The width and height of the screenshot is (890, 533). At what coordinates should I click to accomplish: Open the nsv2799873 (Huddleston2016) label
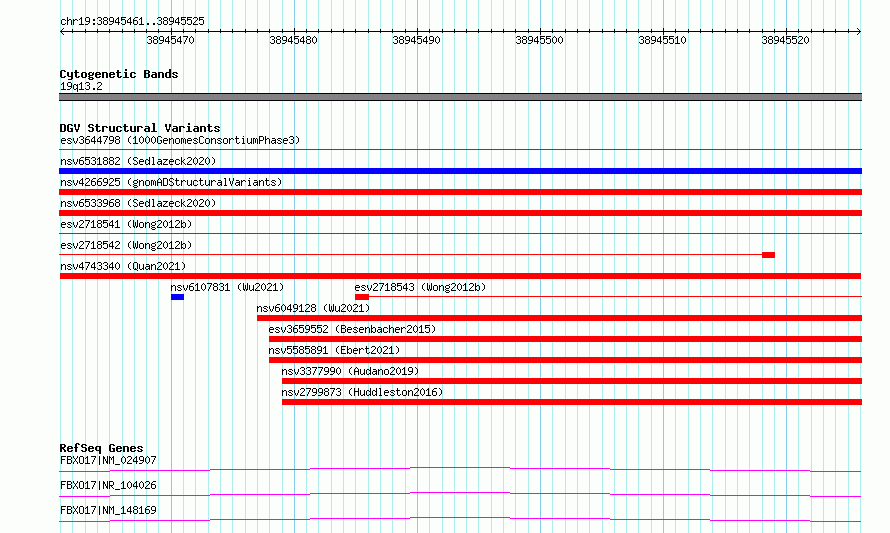click(x=362, y=392)
